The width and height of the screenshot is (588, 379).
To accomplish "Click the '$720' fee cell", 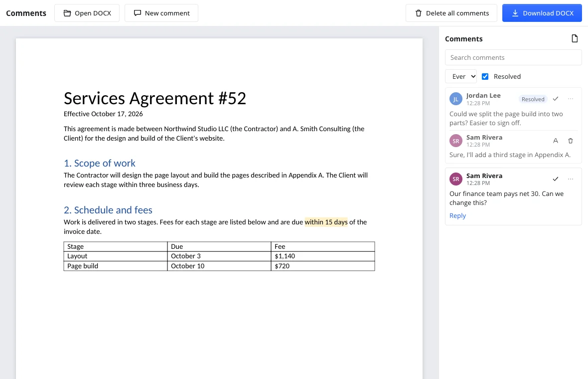I will pos(322,266).
